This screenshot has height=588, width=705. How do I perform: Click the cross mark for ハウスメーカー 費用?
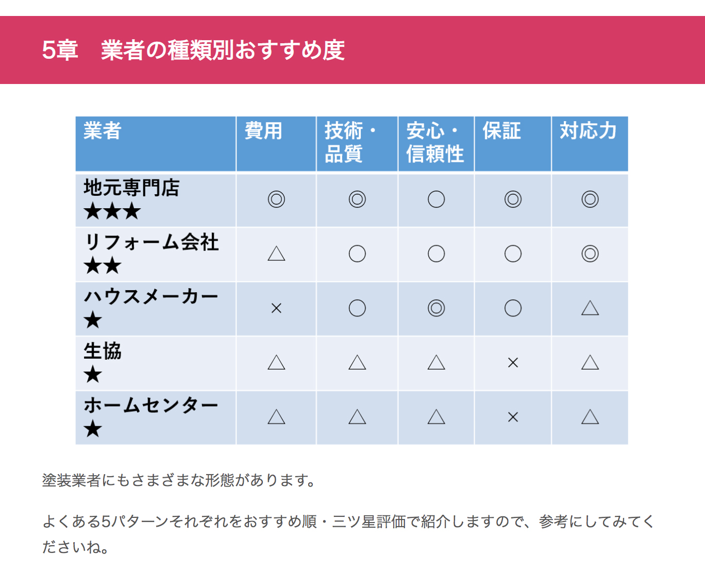tap(276, 308)
